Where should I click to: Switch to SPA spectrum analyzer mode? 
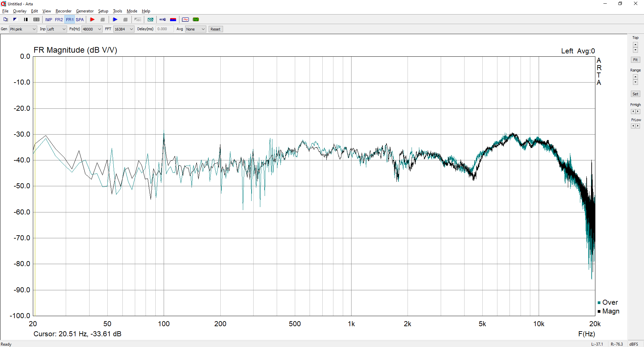click(80, 19)
